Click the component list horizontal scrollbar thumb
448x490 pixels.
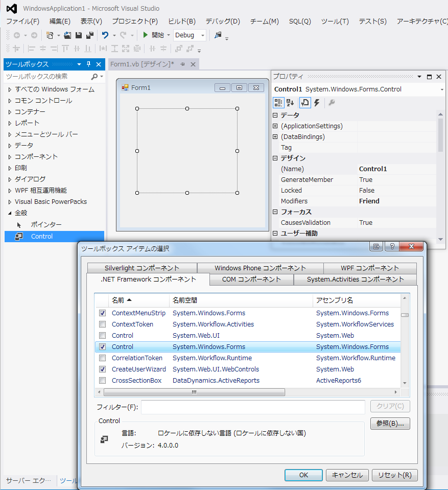[x=194, y=392]
